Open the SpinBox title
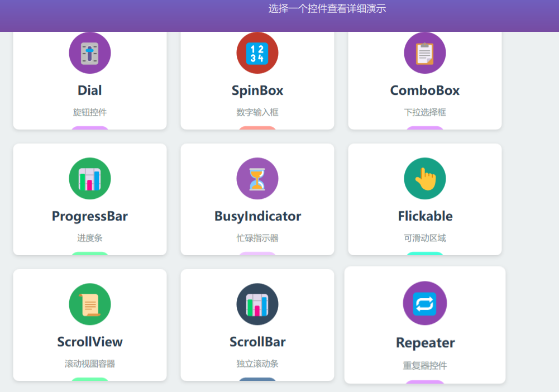The height and width of the screenshot is (392, 559). (x=257, y=91)
